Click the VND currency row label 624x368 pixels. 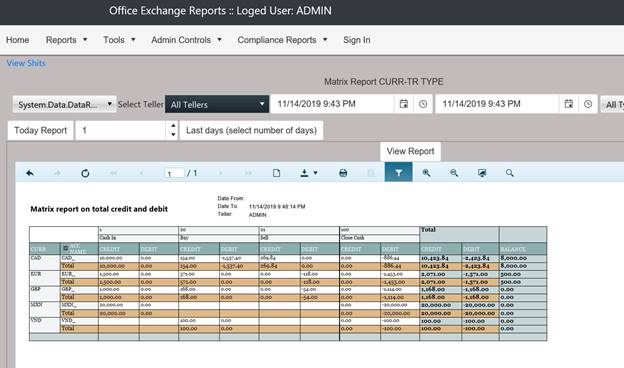point(36,320)
